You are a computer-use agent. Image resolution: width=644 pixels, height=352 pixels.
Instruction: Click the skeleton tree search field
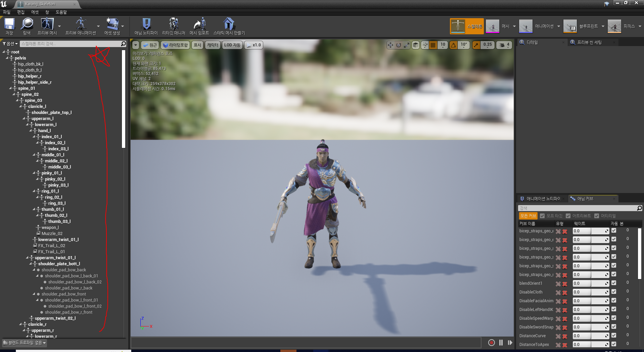coord(71,44)
